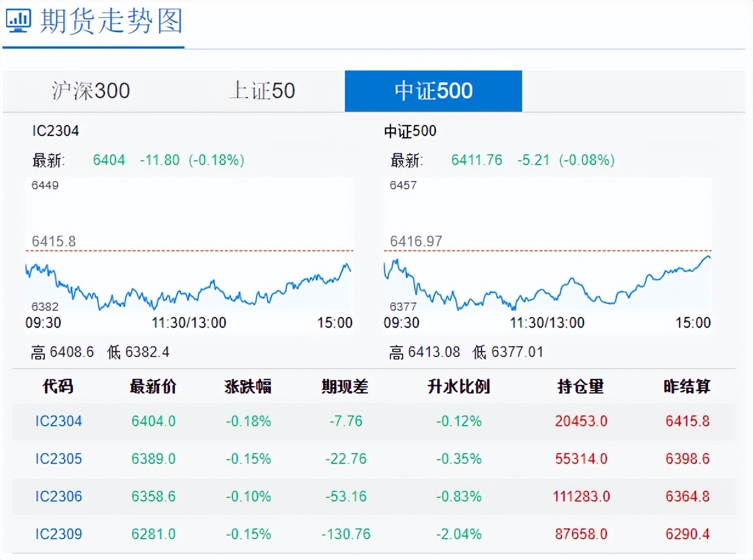Screen dimensions: 753x560
Task: Switch to the 上证50 tab
Action: (261, 90)
